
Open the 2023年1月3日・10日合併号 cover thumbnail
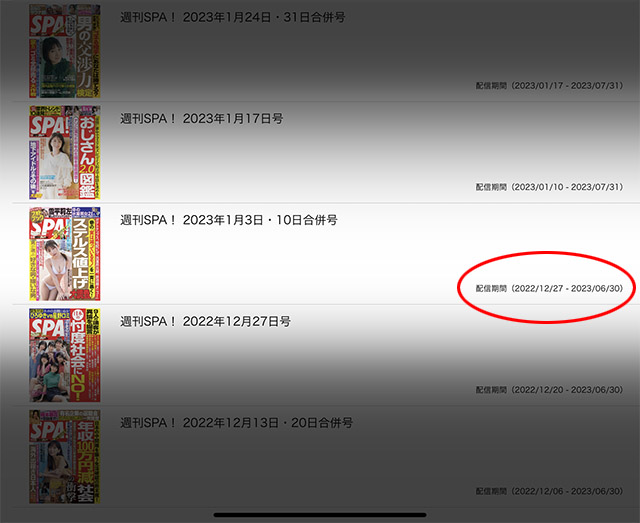tap(64, 254)
